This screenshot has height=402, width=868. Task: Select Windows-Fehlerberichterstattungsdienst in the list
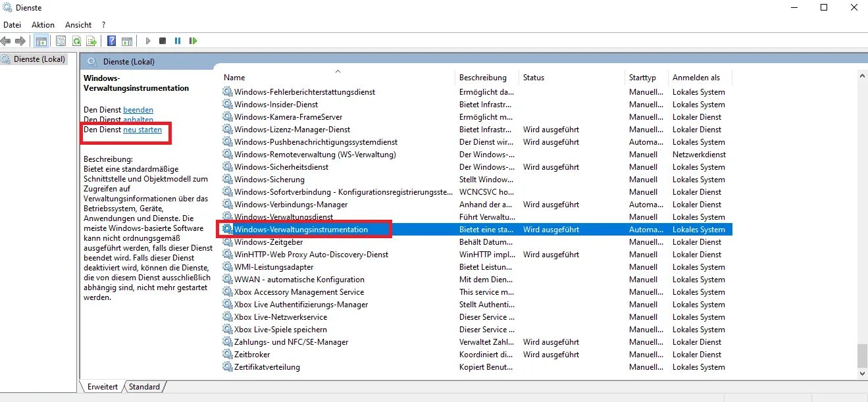(x=305, y=91)
